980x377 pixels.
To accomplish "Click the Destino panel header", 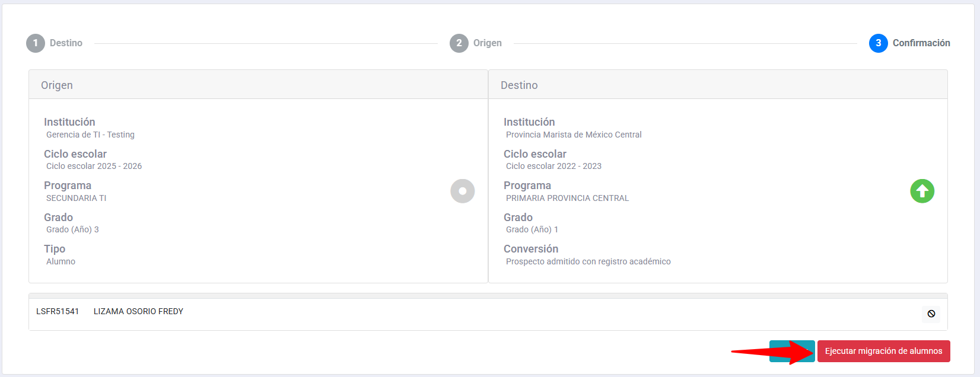I will click(519, 85).
